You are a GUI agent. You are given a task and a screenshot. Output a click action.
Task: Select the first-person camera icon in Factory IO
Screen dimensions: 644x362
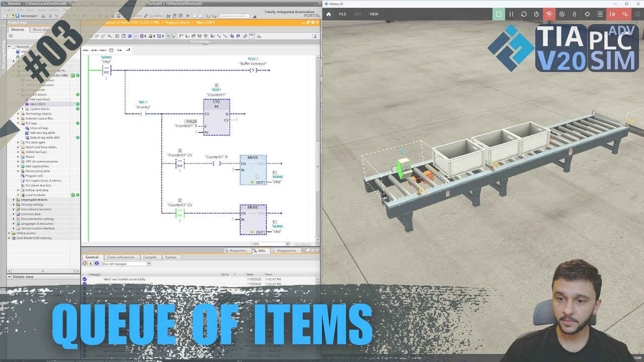pyautogui.click(x=575, y=14)
